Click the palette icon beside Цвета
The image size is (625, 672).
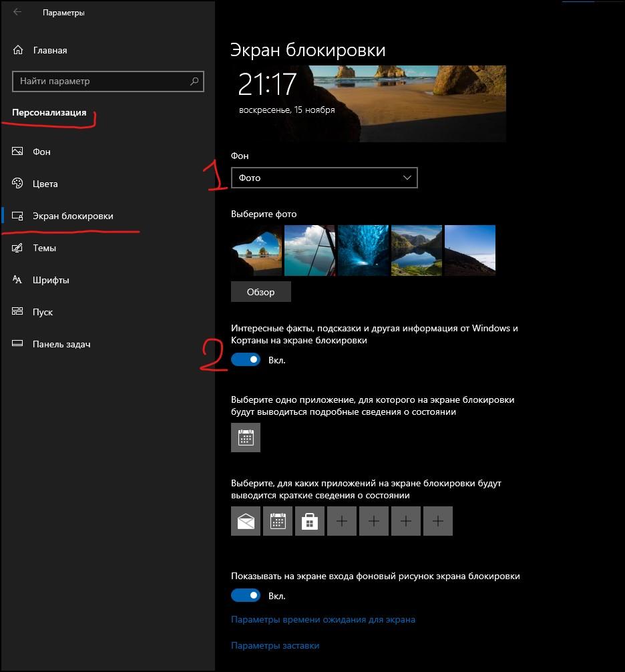click(x=17, y=184)
